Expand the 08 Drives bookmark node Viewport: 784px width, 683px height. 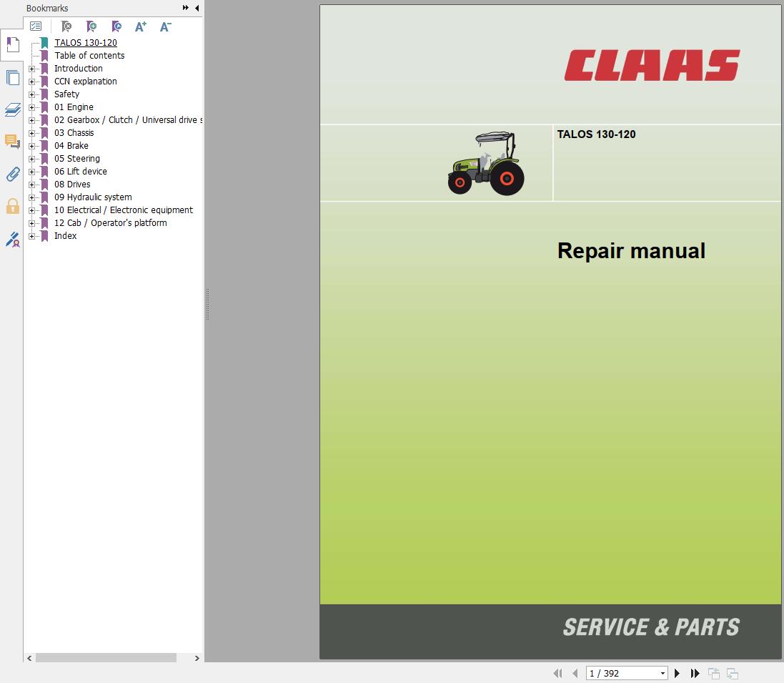click(31, 185)
